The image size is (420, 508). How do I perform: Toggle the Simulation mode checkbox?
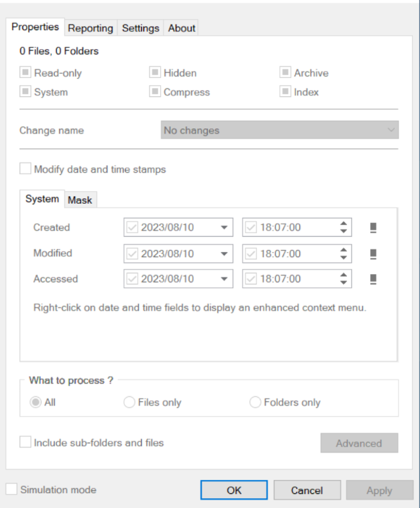[12, 489]
